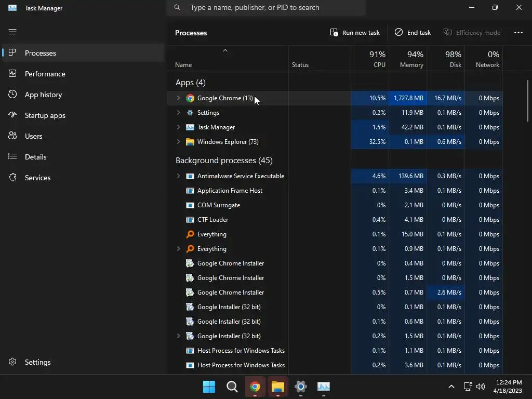Expand Antimalware Service Executable row
Viewport: 532px width, 399px height.
click(179, 176)
